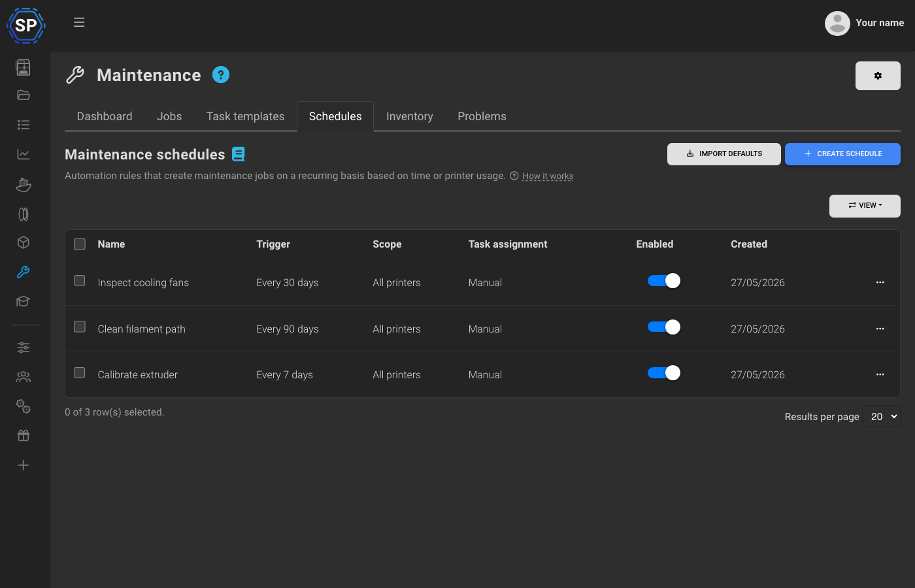Switch to the Task templates tab

click(x=246, y=116)
